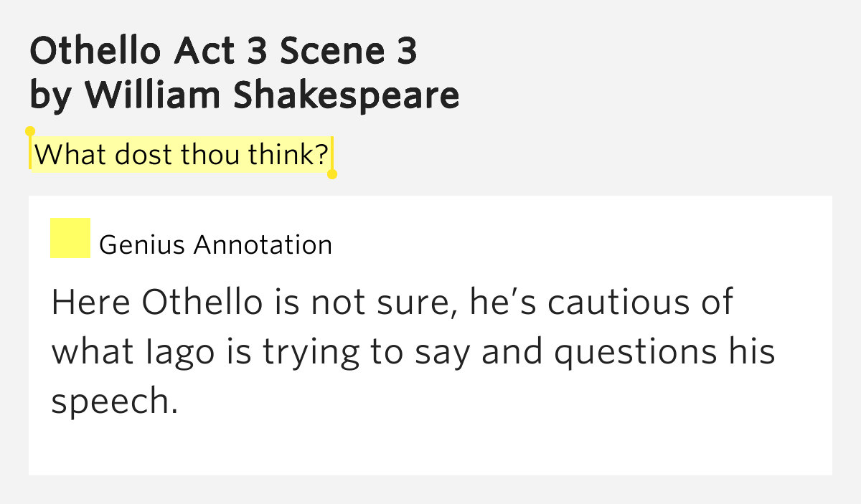The height and width of the screenshot is (504, 861).
Task: Click the word 'Othello' in the annotation body
Action: tap(202, 303)
